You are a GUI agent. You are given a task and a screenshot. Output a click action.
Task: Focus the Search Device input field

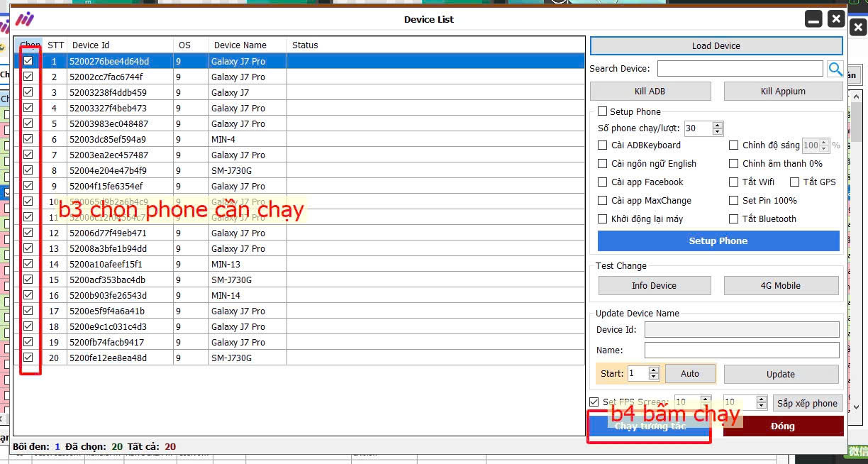(740, 69)
